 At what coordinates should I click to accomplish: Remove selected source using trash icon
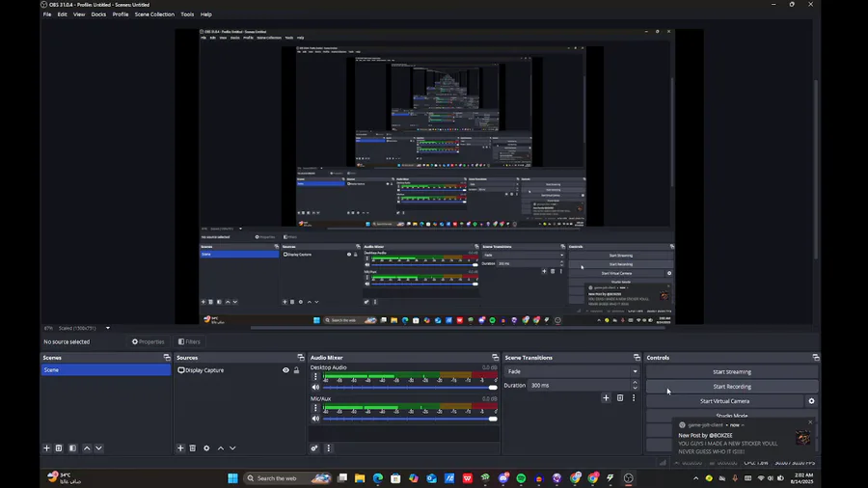193,448
